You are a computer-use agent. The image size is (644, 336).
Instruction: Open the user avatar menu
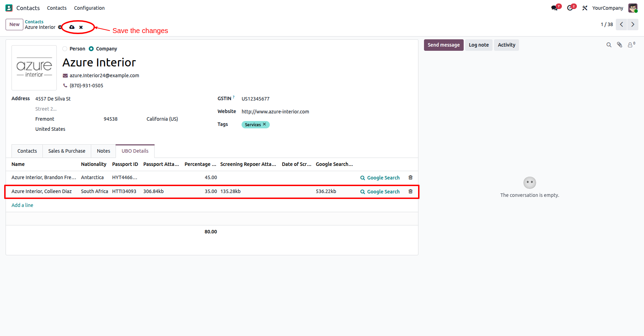click(x=633, y=8)
